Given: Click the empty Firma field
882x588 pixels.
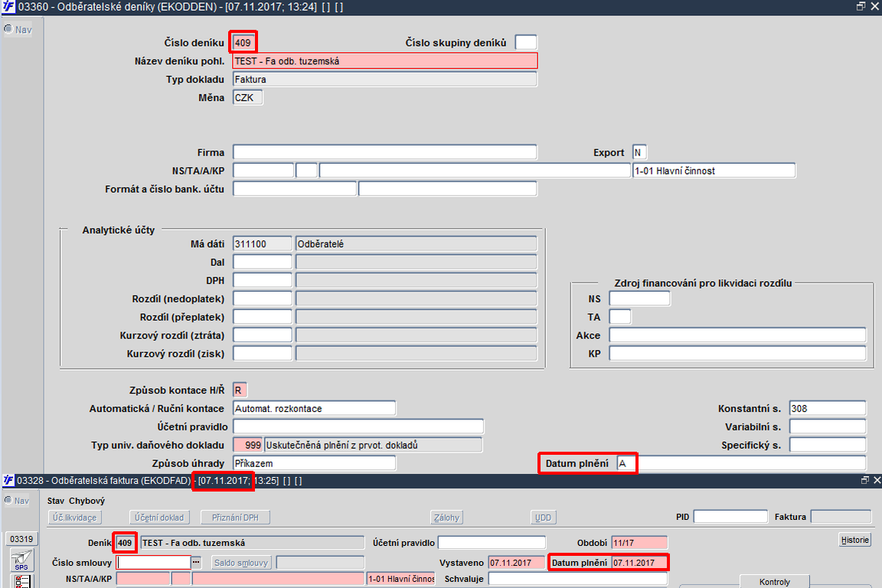Looking at the screenshot, I should (x=385, y=152).
